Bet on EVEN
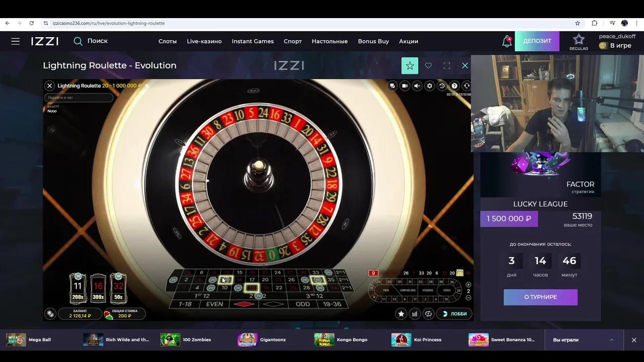Viewport: 644px width, 362px height. click(x=214, y=304)
